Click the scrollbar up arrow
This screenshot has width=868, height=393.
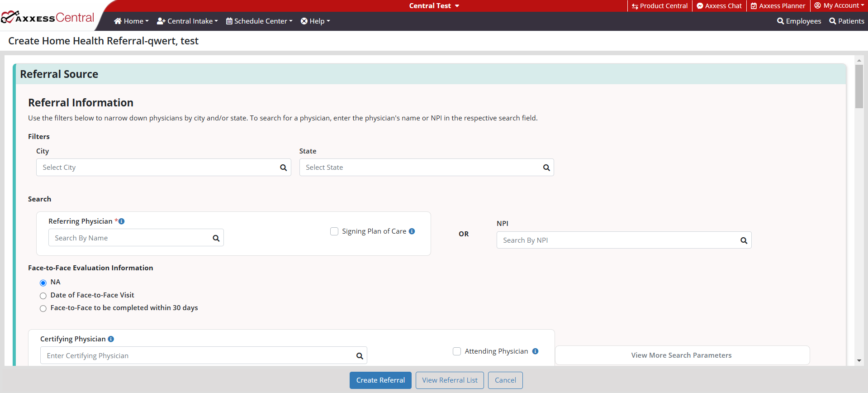[x=859, y=60]
